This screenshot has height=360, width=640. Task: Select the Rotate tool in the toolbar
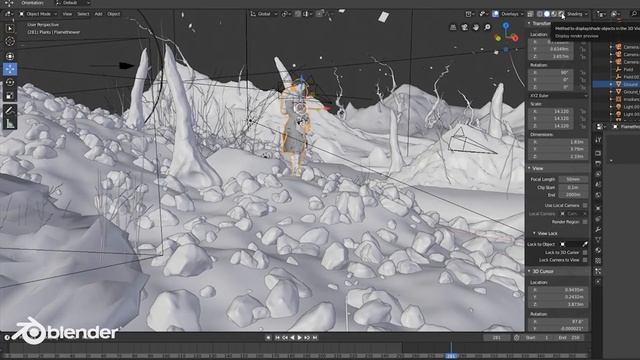pyautogui.click(x=10, y=82)
